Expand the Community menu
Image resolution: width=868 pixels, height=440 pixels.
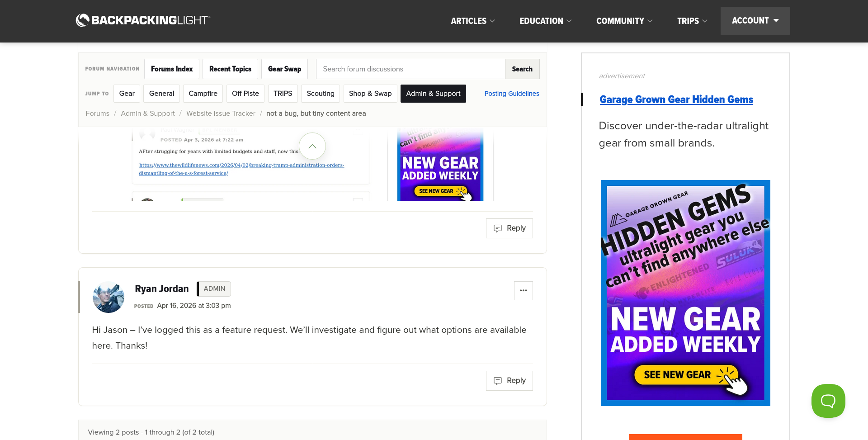624,21
